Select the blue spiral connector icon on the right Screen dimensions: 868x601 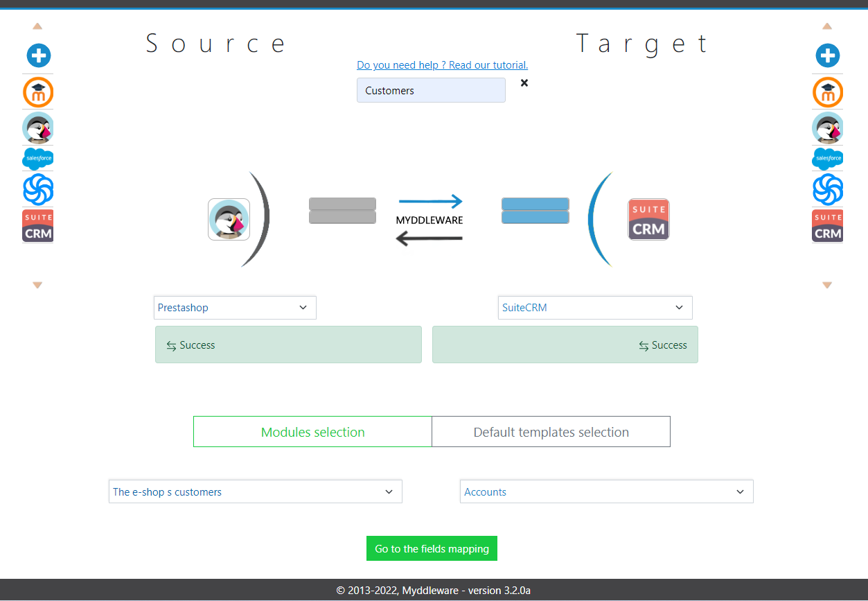[827, 189]
